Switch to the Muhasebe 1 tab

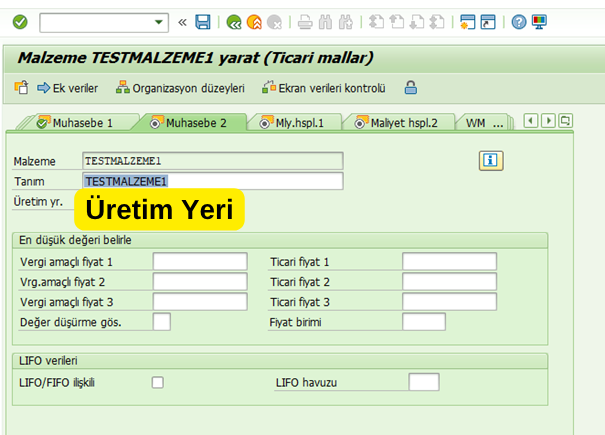[75, 123]
